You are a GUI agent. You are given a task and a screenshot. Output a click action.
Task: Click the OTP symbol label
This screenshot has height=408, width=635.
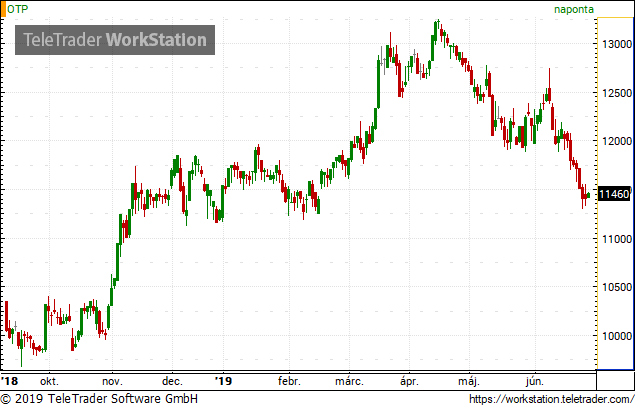tap(18, 9)
